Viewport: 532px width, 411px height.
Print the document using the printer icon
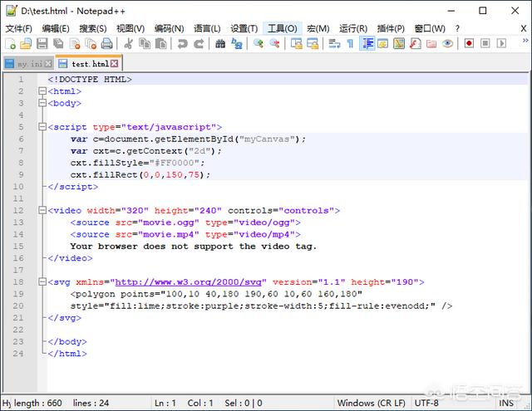pyautogui.click(x=107, y=44)
